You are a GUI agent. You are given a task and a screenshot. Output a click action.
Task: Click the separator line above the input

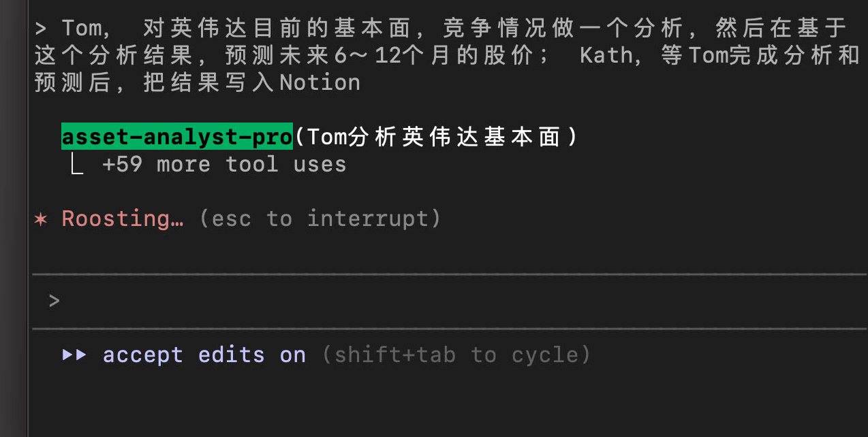click(x=450, y=274)
